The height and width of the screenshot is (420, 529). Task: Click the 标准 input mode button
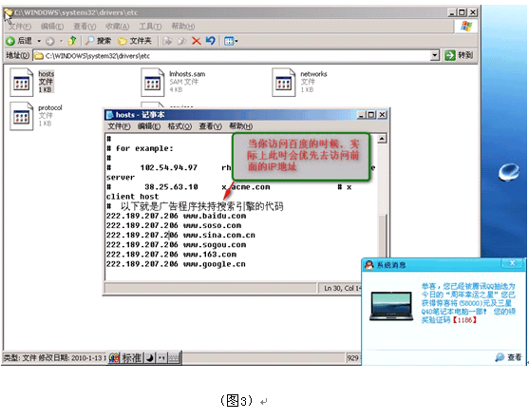coord(132,358)
